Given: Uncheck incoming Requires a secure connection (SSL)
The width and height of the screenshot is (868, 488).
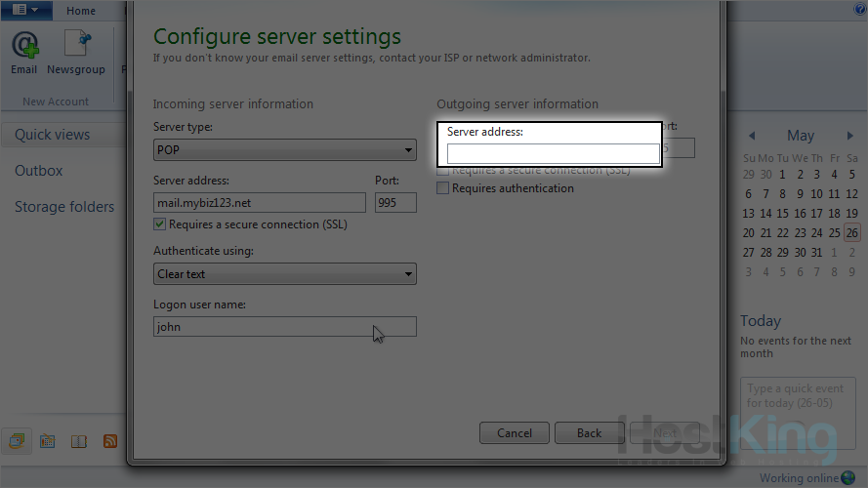Looking at the screenshot, I should [160, 224].
